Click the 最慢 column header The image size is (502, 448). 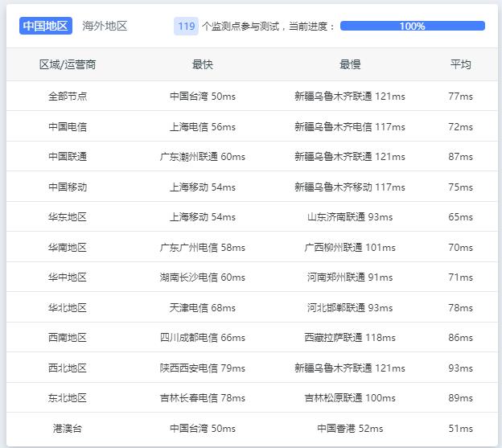tap(350, 64)
